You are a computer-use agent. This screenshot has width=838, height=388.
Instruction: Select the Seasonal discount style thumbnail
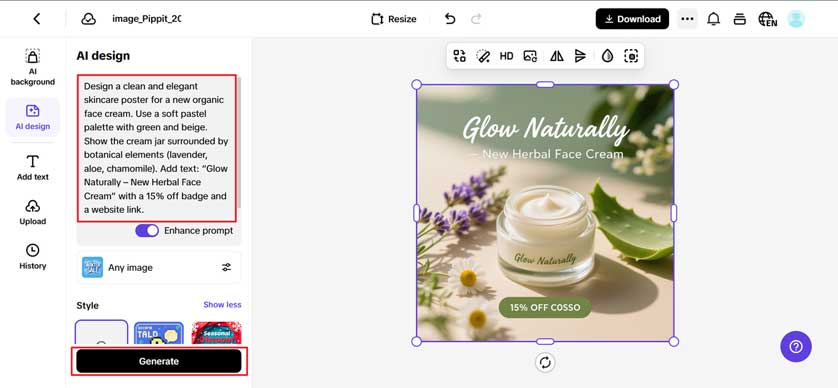(216, 333)
